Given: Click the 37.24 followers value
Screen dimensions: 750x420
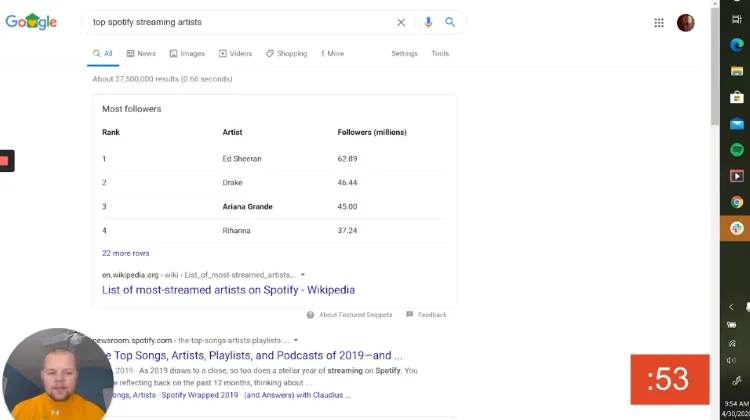Looking at the screenshot, I should pos(347,231).
